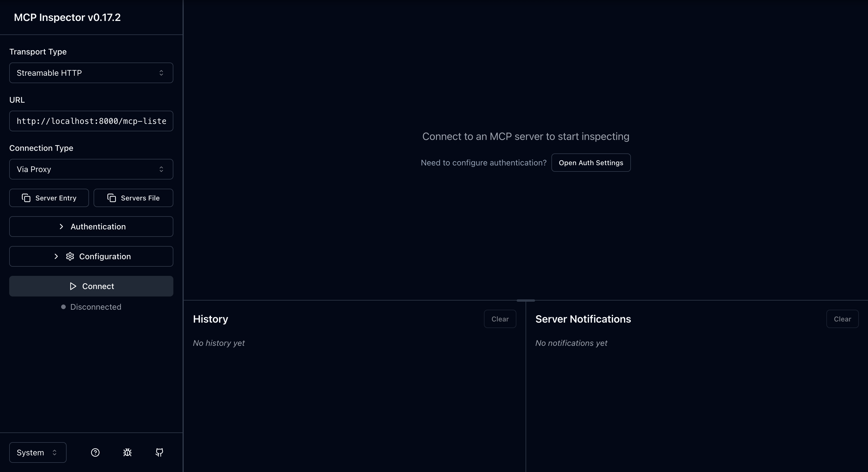The height and width of the screenshot is (472, 868).
Task: Click Open Auth Settings
Action: (x=591, y=163)
